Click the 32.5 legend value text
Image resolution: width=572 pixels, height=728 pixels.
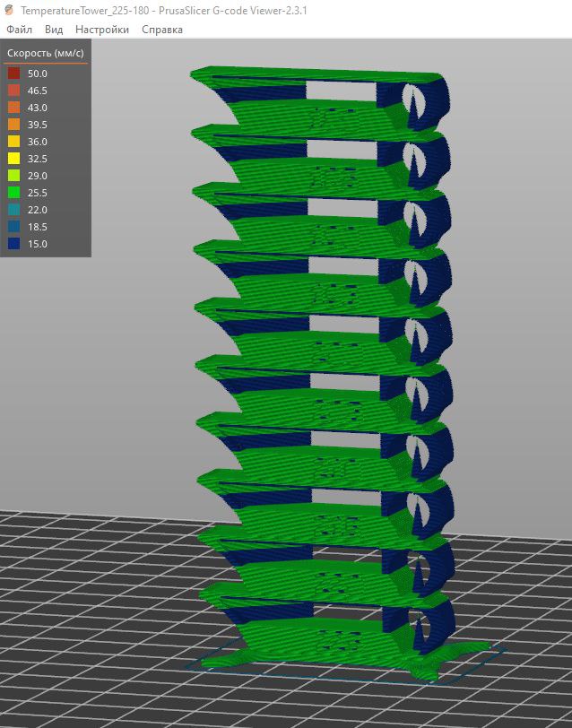37,159
